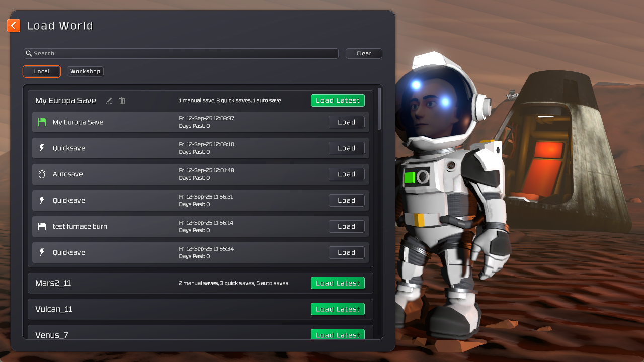Click the Autosave clock icon
The height and width of the screenshot is (362, 644).
(x=42, y=174)
